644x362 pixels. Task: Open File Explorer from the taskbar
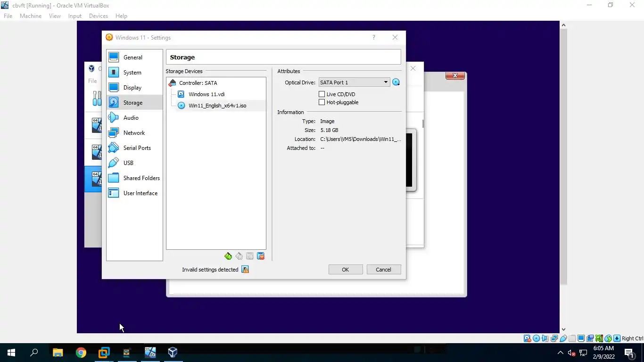tap(58, 353)
